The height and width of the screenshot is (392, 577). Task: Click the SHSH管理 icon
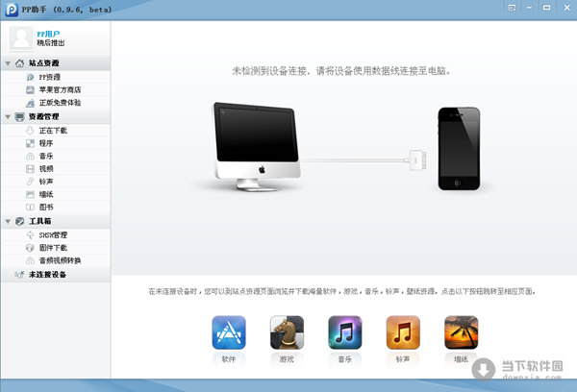click(x=30, y=235)
